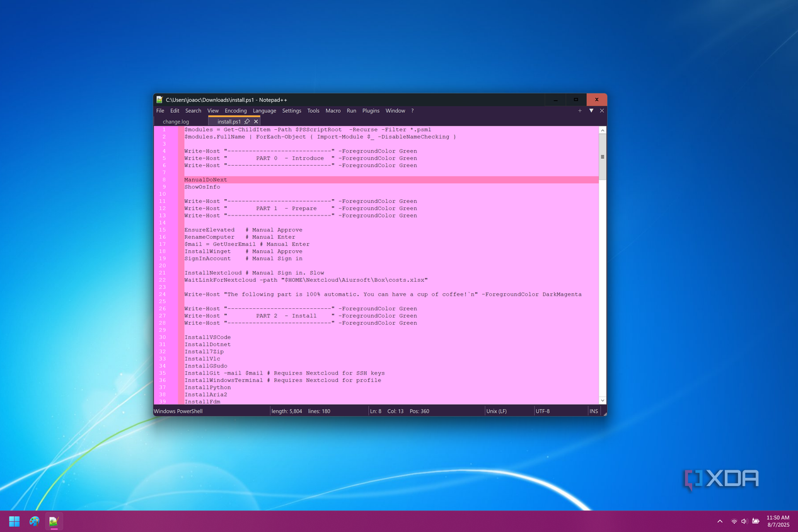798x532 pixels.
Task: Add a new document with plus icon
Action: tap(580, 111)
